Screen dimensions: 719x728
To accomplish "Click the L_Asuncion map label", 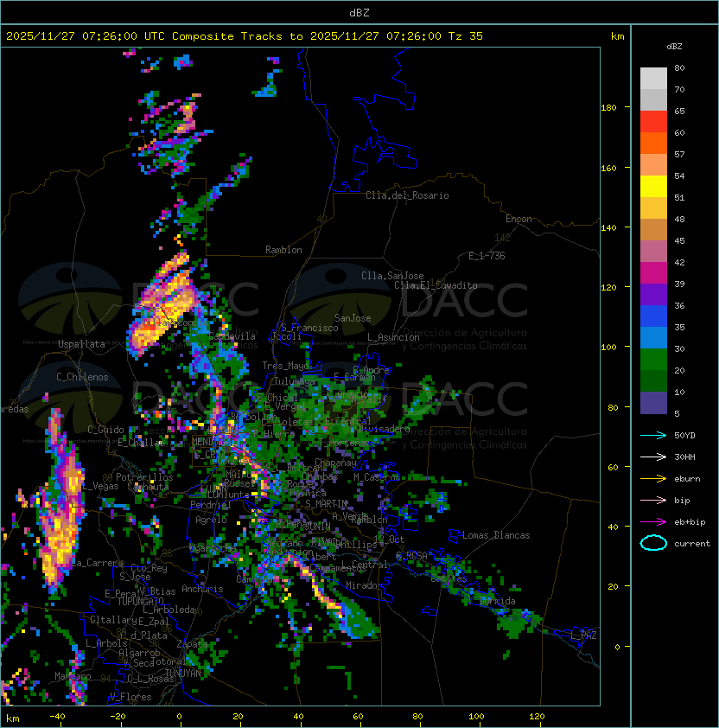I will [393, 337].
